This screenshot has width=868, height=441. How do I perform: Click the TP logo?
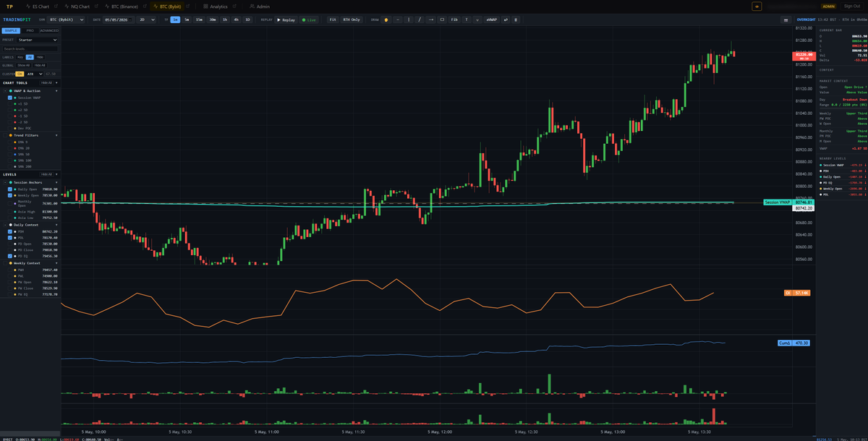tap(9, 6)
